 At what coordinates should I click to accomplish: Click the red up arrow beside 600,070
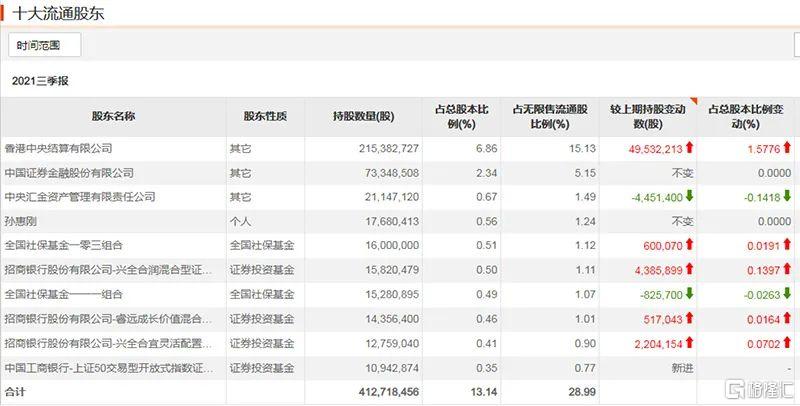tap(689, 244)
